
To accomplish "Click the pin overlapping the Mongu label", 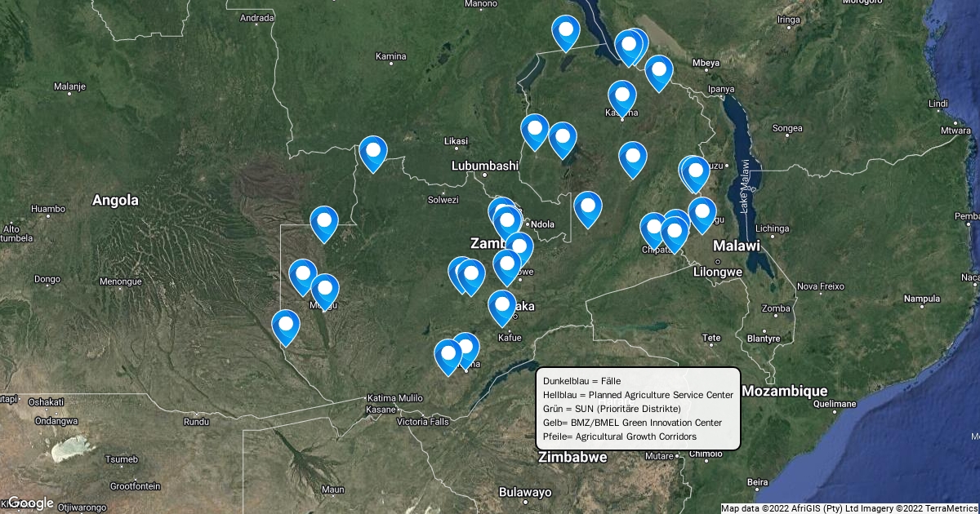I will click(x=325, y=290).
